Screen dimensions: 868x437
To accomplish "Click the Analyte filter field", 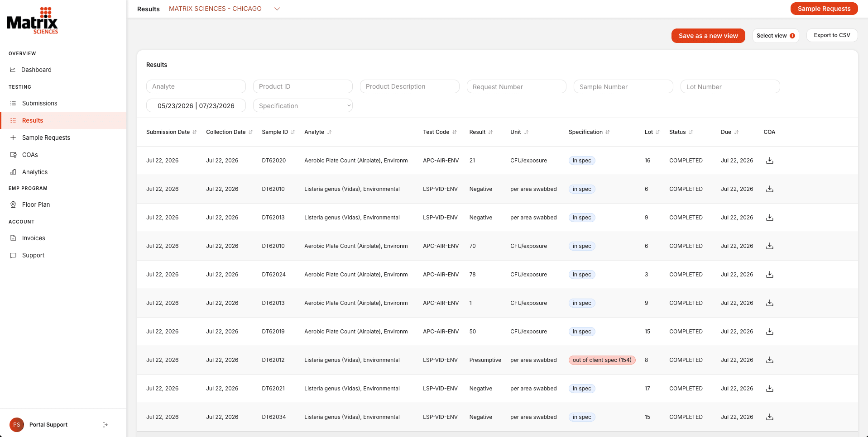I will tap(196, 86).
